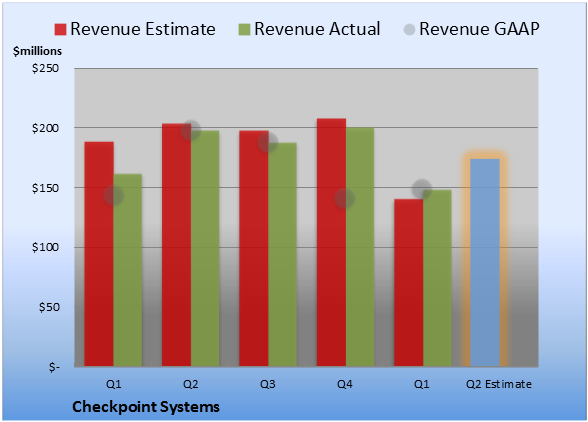The image size is (588, 422).
Task: Click the '$250' y-axis label
Action: (x=45, y=68)
